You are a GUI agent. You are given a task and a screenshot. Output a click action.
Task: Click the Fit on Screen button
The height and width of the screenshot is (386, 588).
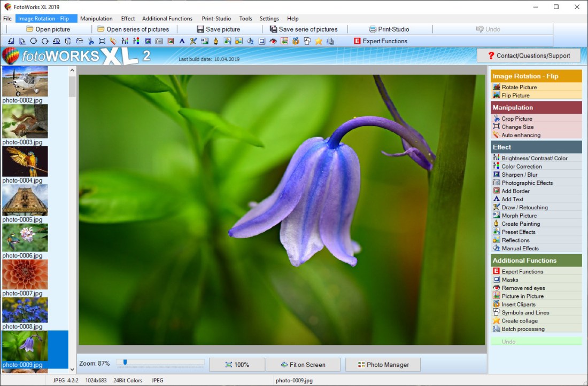(x=303, y=364)
